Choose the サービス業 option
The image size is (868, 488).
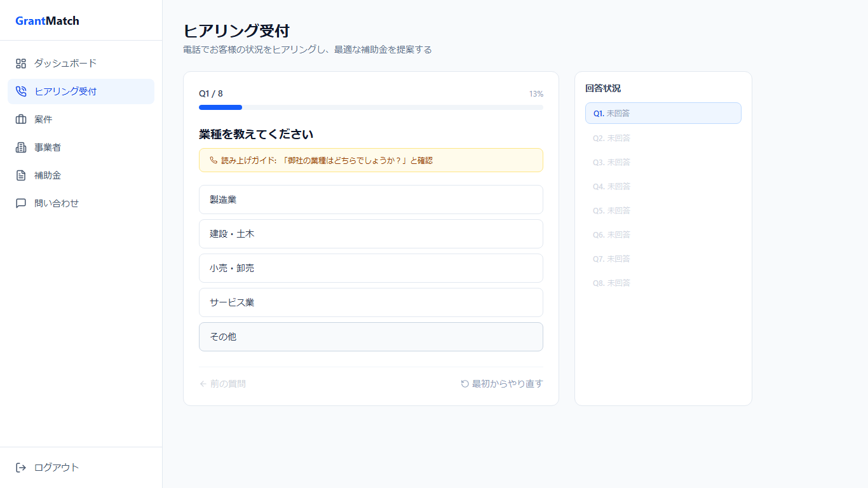click(371, 302)
